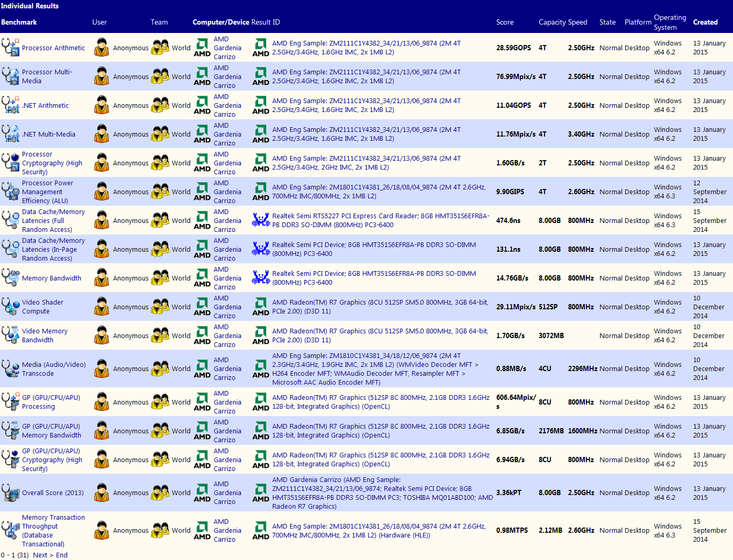This screenshot has width=733, height=560.
Task: Open Processor Power Management Efficiency (ALU) link
Action: 48,192
